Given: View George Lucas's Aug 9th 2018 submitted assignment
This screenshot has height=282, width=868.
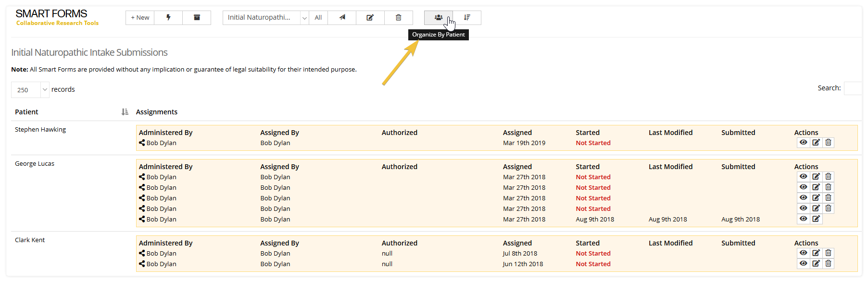Looking at the screenshot, I should [803, 219].
